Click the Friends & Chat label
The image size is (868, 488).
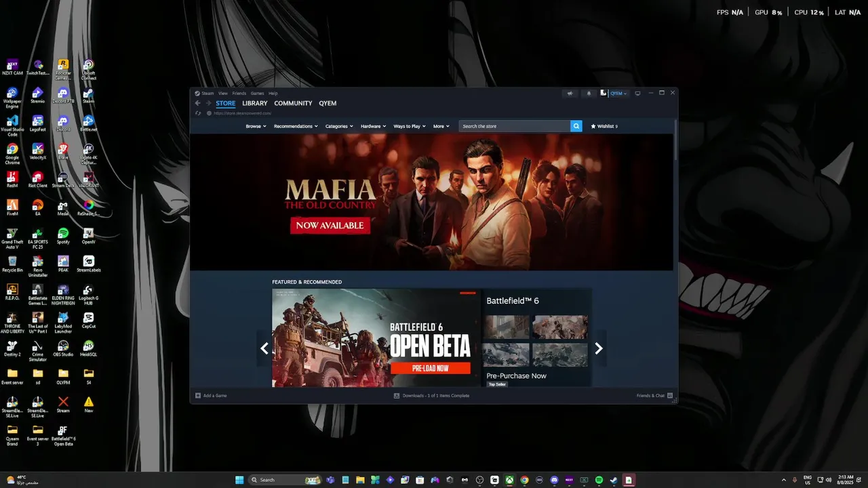click(650, 396)
